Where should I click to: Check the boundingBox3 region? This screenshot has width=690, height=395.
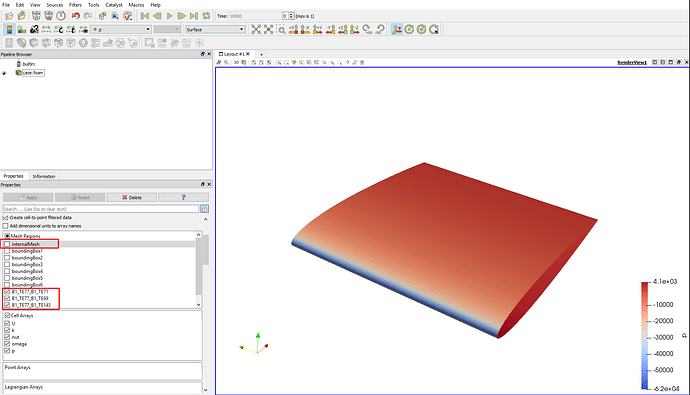pos(7,265)
